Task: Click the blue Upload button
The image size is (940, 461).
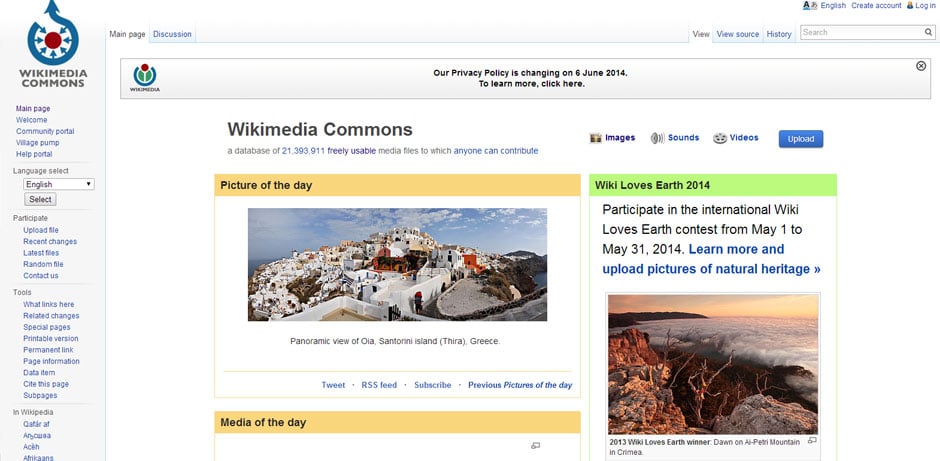Action: [800, 139]
